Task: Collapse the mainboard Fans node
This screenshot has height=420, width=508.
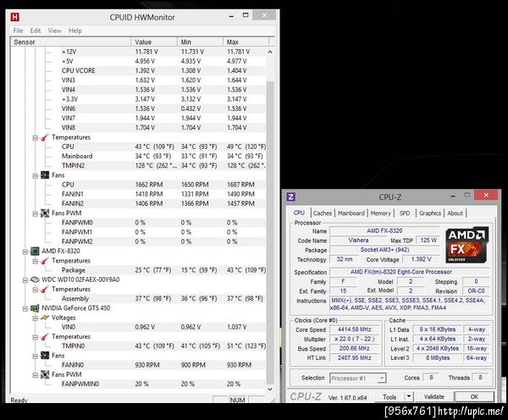Action: point(35,175)
